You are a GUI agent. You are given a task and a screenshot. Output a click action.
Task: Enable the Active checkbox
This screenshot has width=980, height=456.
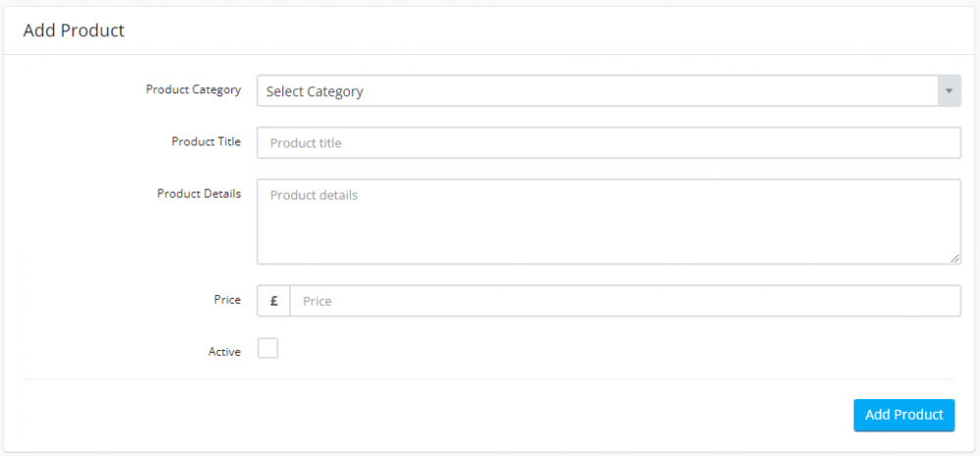(268, 348)
